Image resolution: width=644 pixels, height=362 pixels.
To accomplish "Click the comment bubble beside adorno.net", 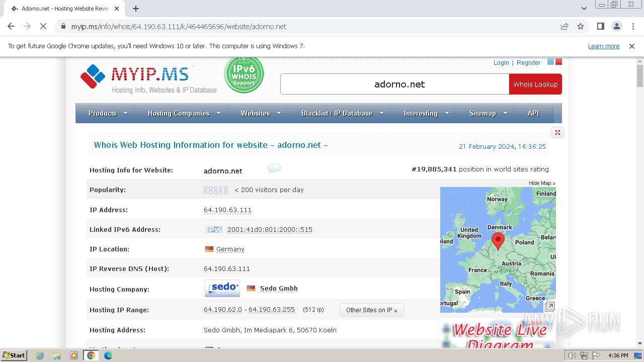I will [x=274, y=168].
